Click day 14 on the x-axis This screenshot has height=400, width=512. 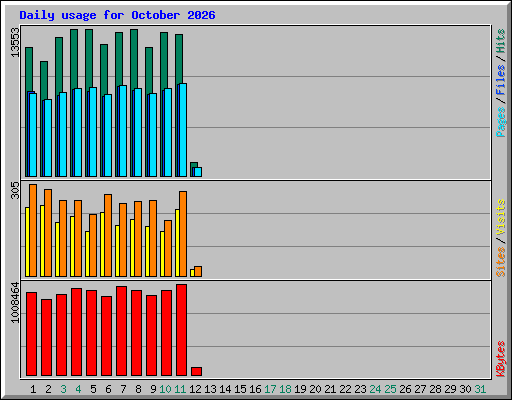(x=225, y=389)
